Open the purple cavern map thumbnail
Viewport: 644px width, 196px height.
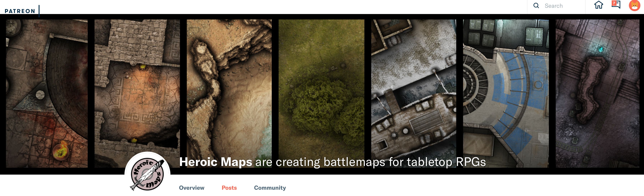pyautogui.click(x=597, y=93)
